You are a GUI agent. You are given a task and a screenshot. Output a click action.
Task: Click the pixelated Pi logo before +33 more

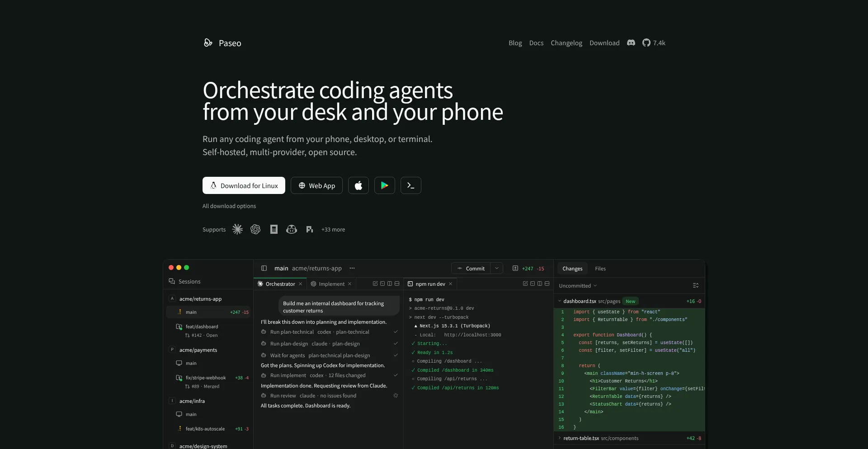[x=310, y=229]
